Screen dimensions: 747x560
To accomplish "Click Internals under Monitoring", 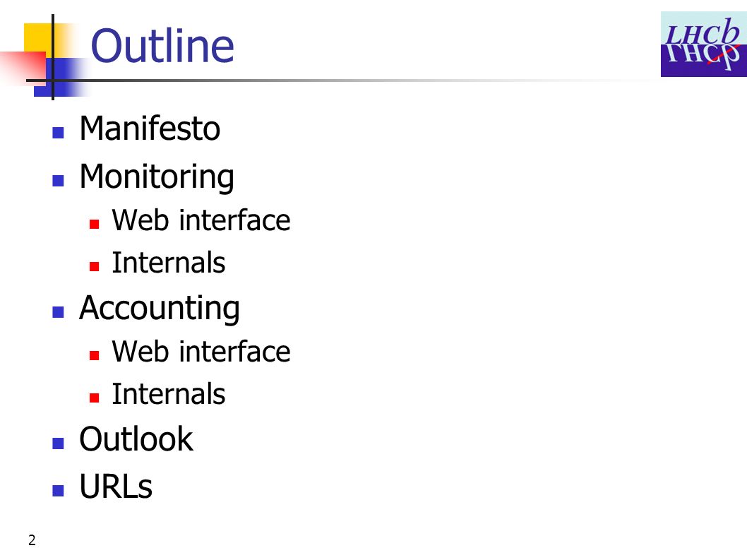I will (168, 263).
